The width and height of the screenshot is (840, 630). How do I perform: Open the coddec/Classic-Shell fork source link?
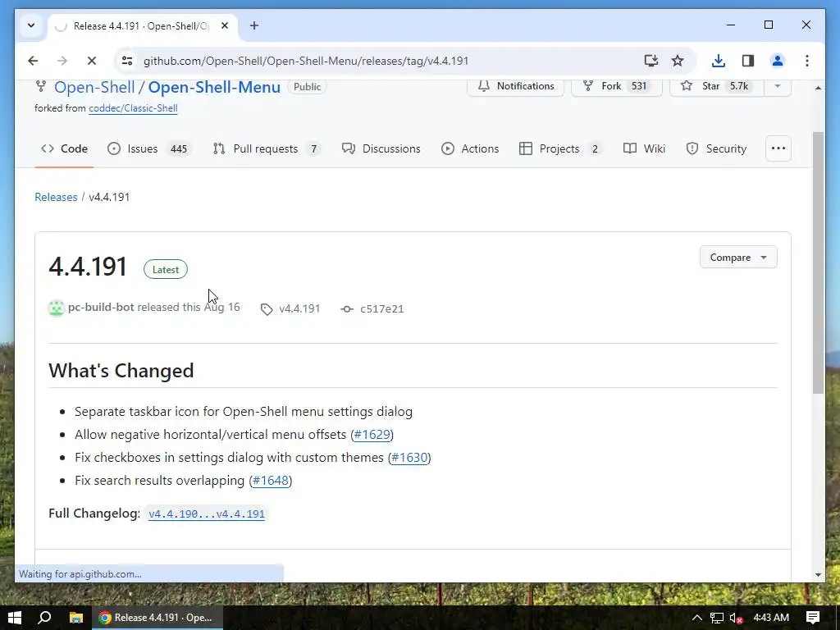[x=133, y=108]
